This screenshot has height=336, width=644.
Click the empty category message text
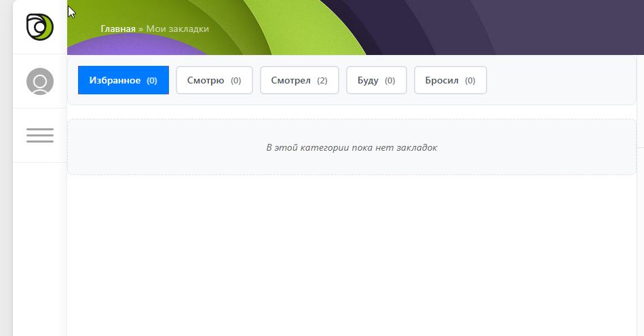point(352,147)
